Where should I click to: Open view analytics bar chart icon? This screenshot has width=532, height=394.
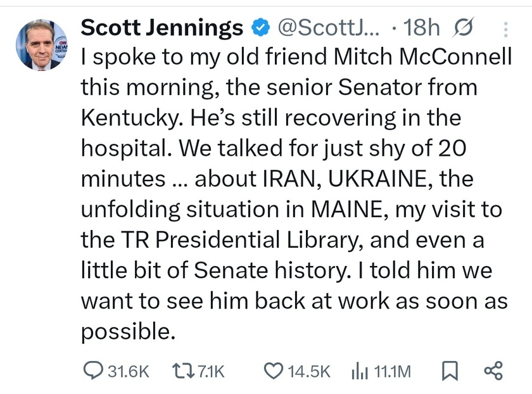360,371
